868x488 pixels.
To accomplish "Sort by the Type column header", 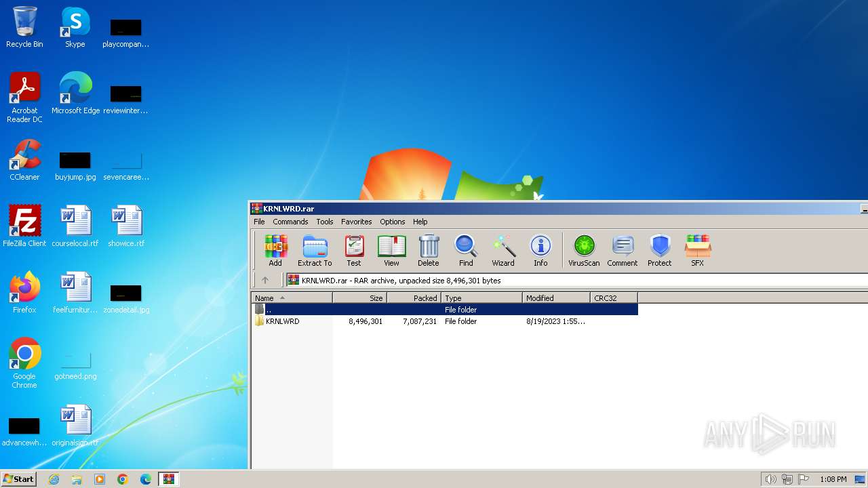I will [x=482, y=298].
